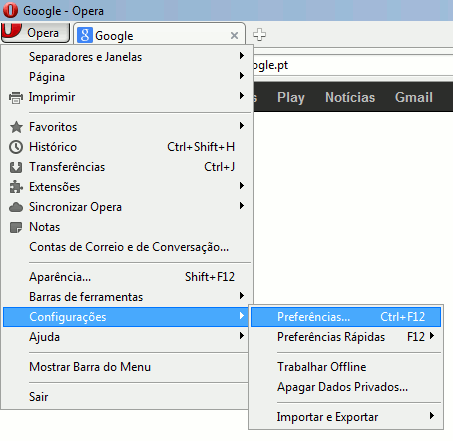The height and width of the screenshot is (441, 453).
Task: Click the Google favicon on the tab
Action: click(x=85, y=35)
